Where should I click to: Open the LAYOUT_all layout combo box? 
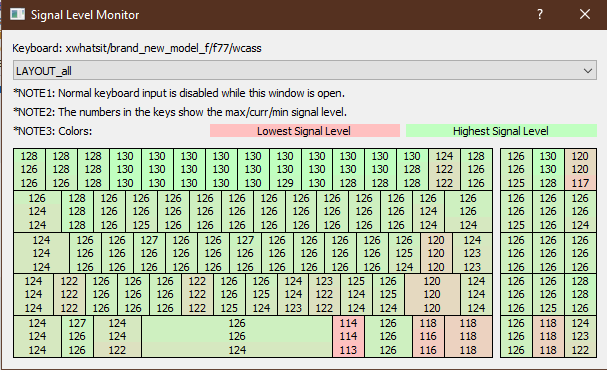[x=305, y=70]
